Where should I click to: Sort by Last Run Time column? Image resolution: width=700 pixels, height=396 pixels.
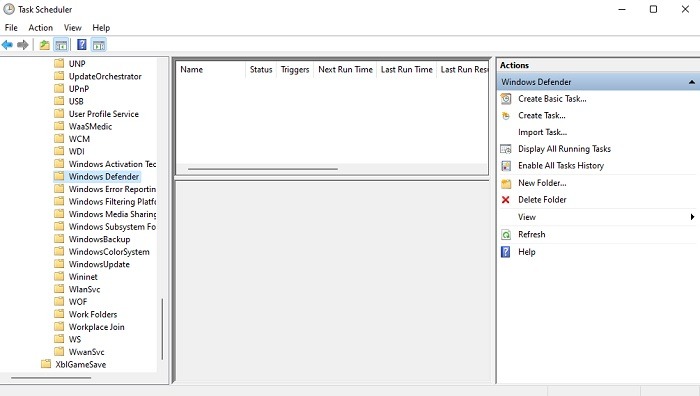tap(406, 70)
